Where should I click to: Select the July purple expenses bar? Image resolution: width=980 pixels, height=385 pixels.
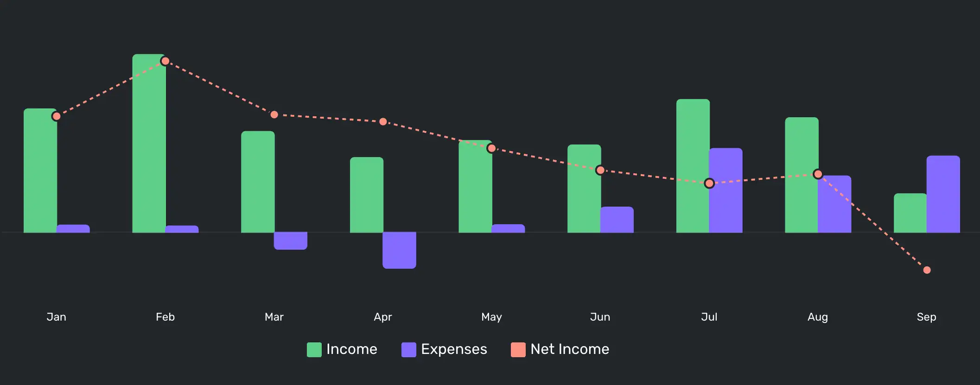pyautogui.click(x=725, y=190)
